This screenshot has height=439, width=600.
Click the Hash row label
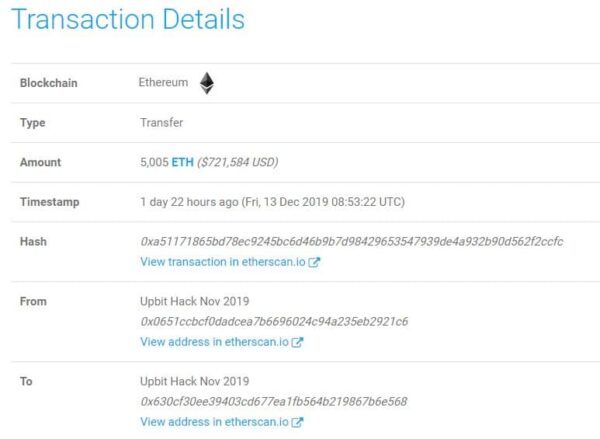pyautogui.click(x=33, y=242)
